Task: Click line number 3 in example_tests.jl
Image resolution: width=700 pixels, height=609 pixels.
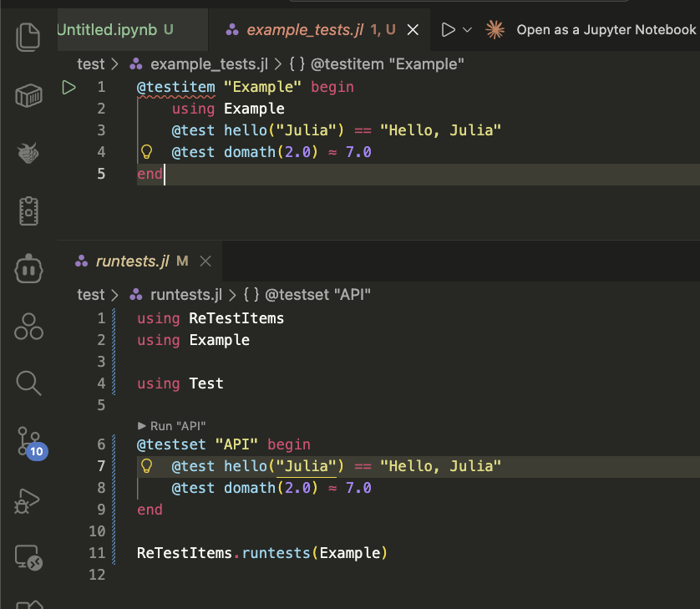Action: [101, 130]
